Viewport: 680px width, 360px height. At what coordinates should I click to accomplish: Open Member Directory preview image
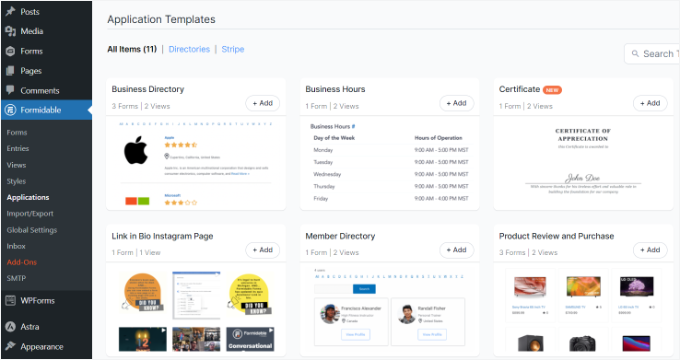point(389,309)
